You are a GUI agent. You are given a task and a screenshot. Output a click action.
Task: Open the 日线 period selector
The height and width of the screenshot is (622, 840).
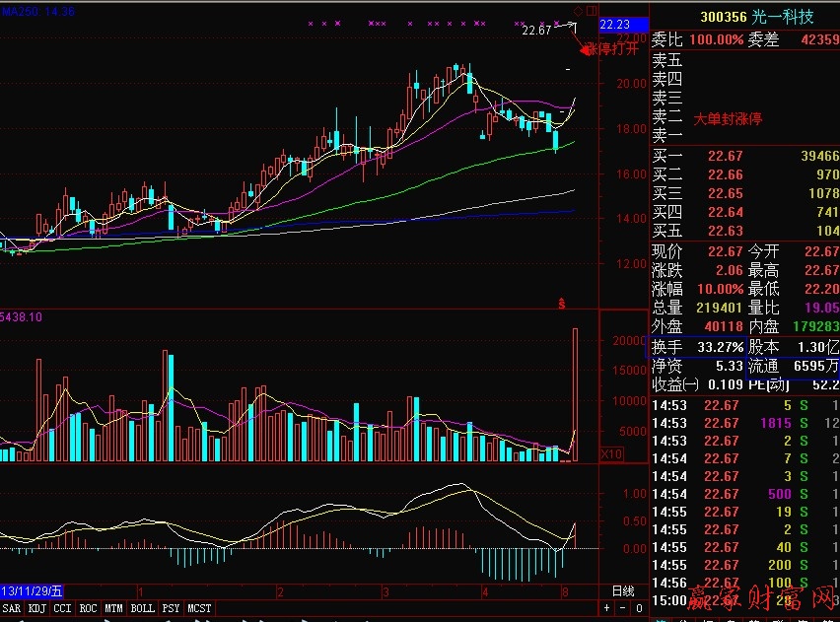click(x=623, y=590)
